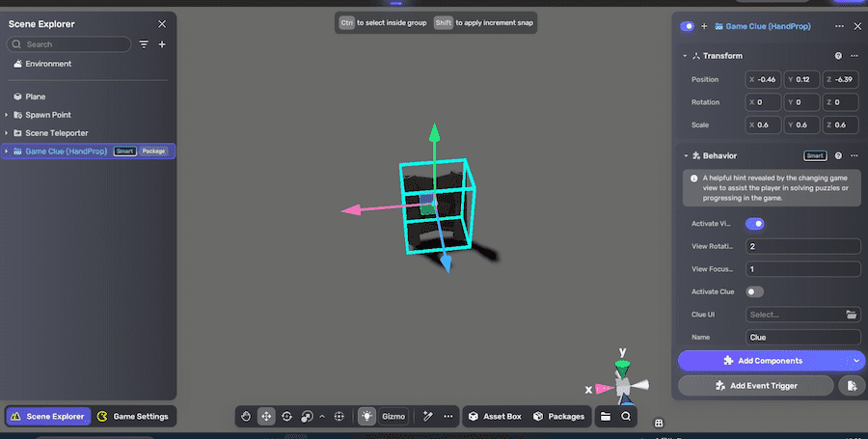This screenshot has height=439, width=868.
Task: Disable the Activate View toggle
Action: (755, 224)
